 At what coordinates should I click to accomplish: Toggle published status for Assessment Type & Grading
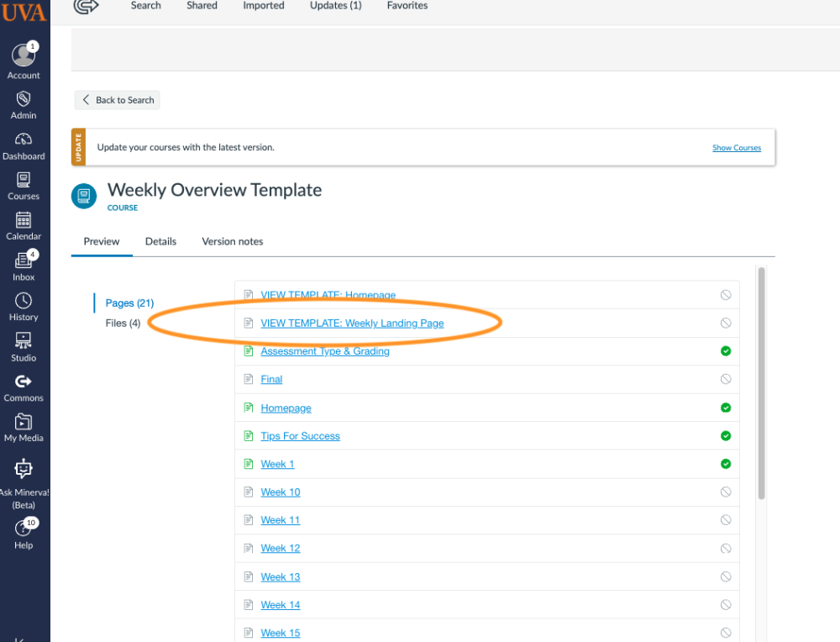tap(726, 351)
